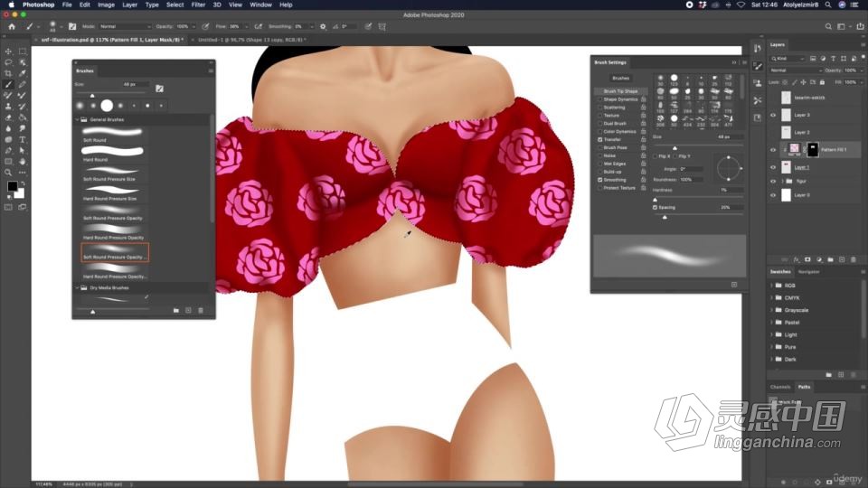
Task: Click the Pattern Fill 1 layer mask thumbnail
Action: [x=813, y=149]
